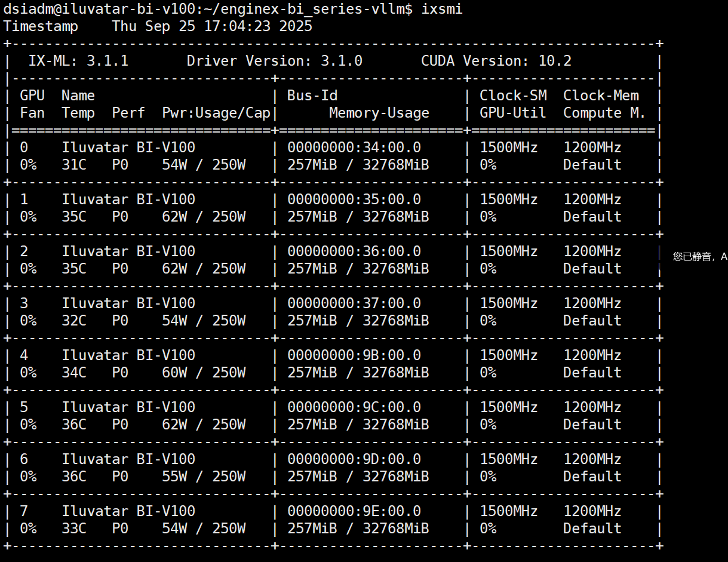Select the 'Driver Version: 3.1.0' text

pyautogui.click(x=275, y=61)
